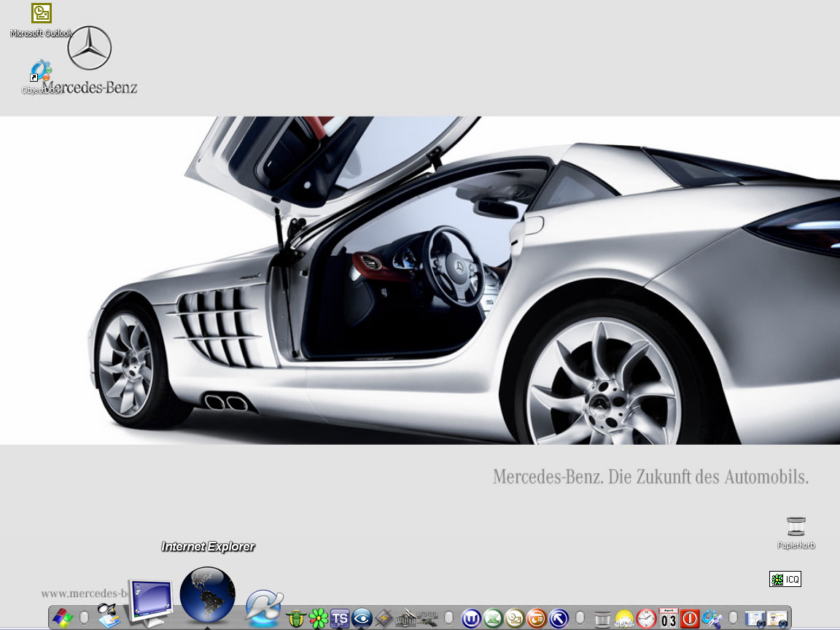Open the green beetle icon in the dock
This screenshot has height=630, width=840.
pyautogui.click(x=296, y=619)
